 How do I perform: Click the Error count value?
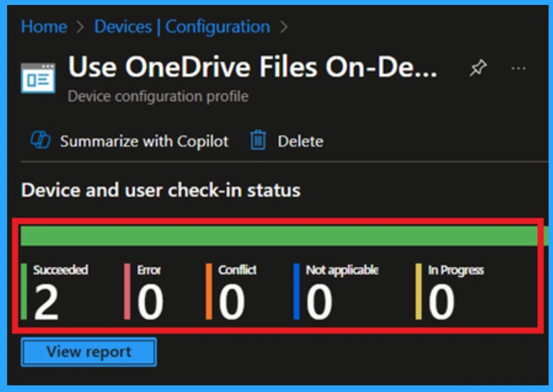pos(150,303)
